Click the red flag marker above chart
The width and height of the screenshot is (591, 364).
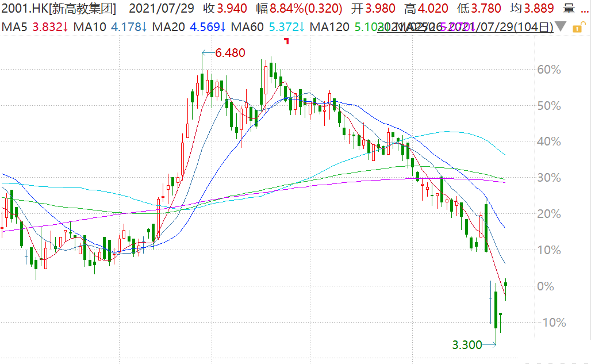286,41
